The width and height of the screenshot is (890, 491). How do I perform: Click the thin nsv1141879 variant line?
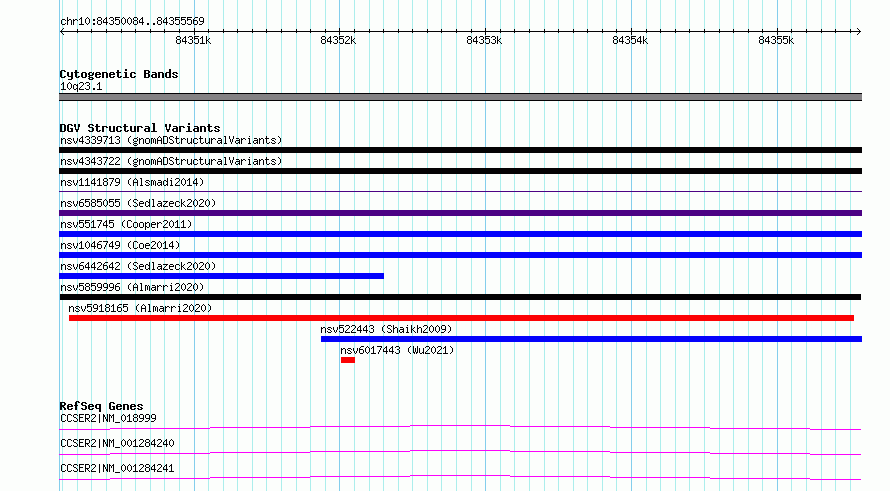(x=460, y=191)
